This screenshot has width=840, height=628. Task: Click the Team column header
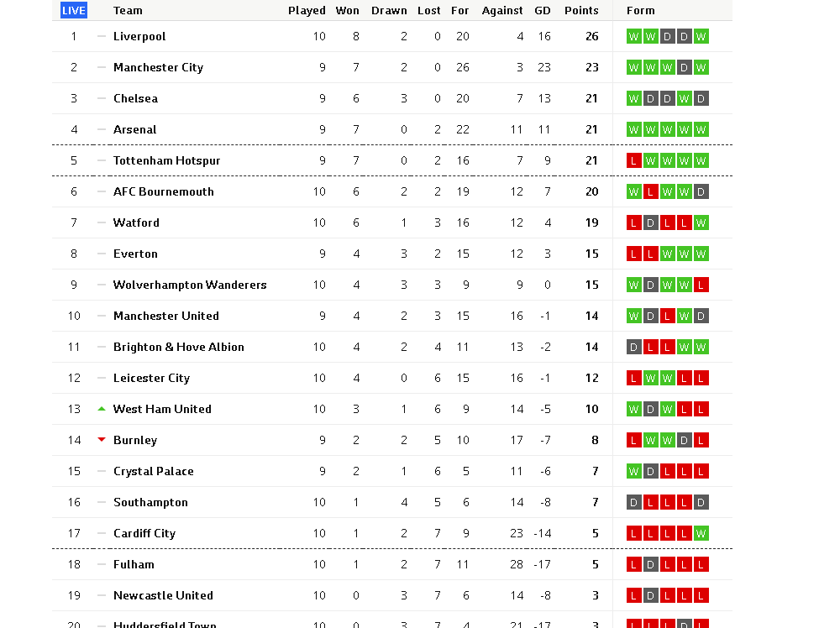[128, 11]
